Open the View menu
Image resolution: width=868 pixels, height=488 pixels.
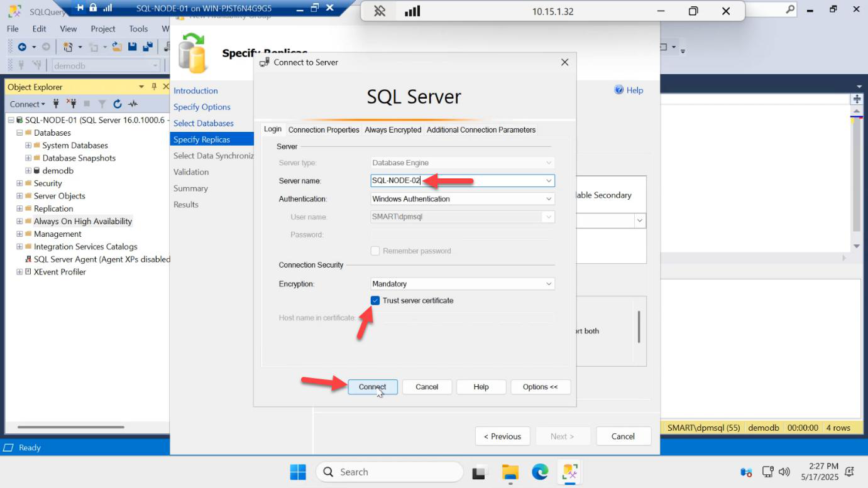click(x=69, y=29)
